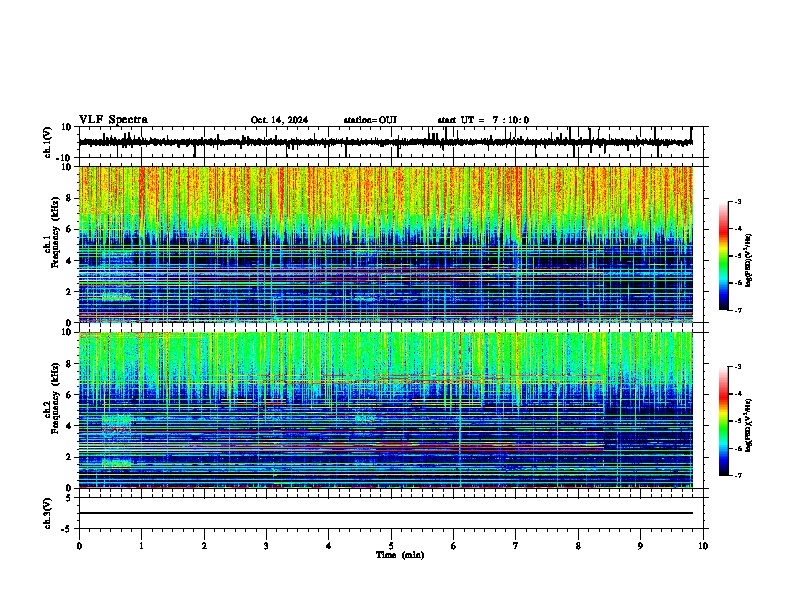Click the flat ch.3 voltage trace line

tap(386, 513)
